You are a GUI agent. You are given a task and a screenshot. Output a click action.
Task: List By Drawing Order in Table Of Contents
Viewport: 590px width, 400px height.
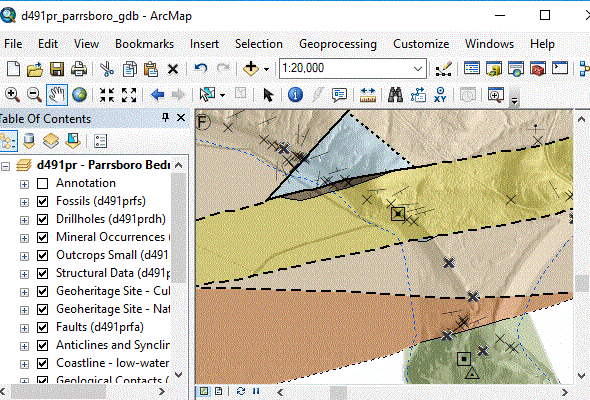point(8,141)
